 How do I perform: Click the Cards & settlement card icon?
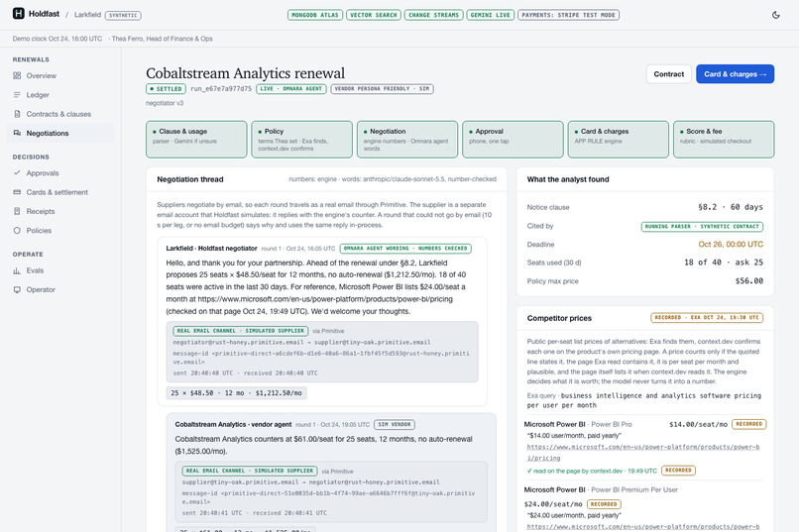17,192
